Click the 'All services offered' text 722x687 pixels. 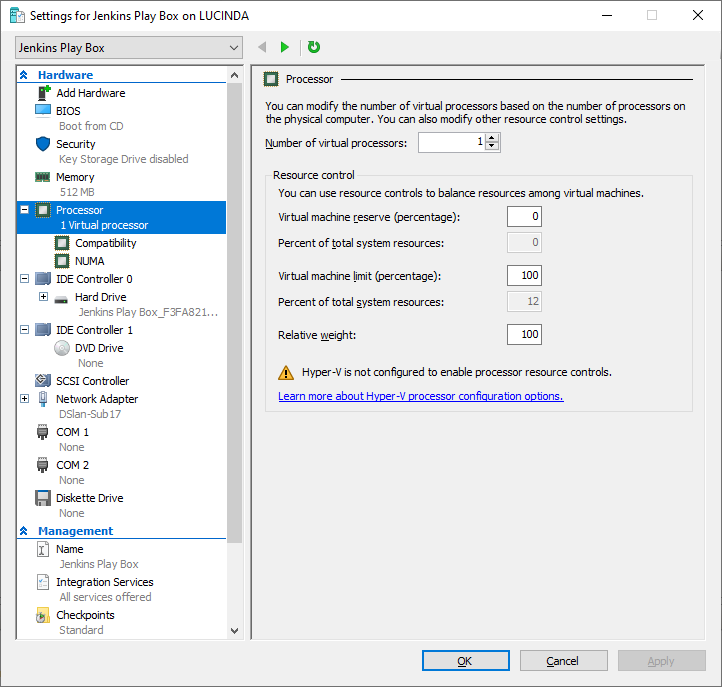[x=105, y=597]
